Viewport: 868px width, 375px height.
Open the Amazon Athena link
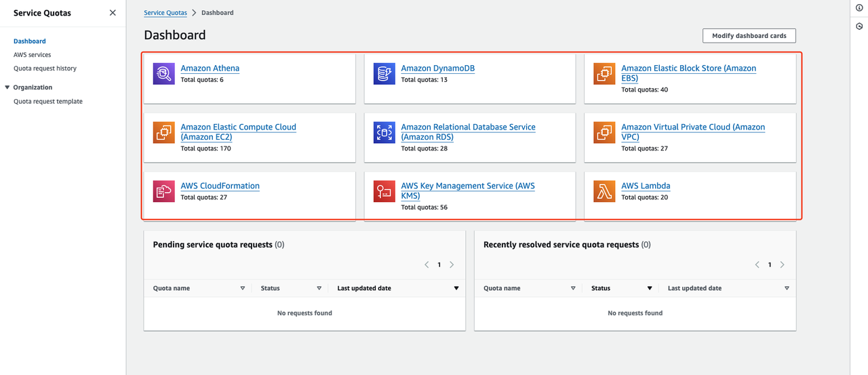(210, 68)
